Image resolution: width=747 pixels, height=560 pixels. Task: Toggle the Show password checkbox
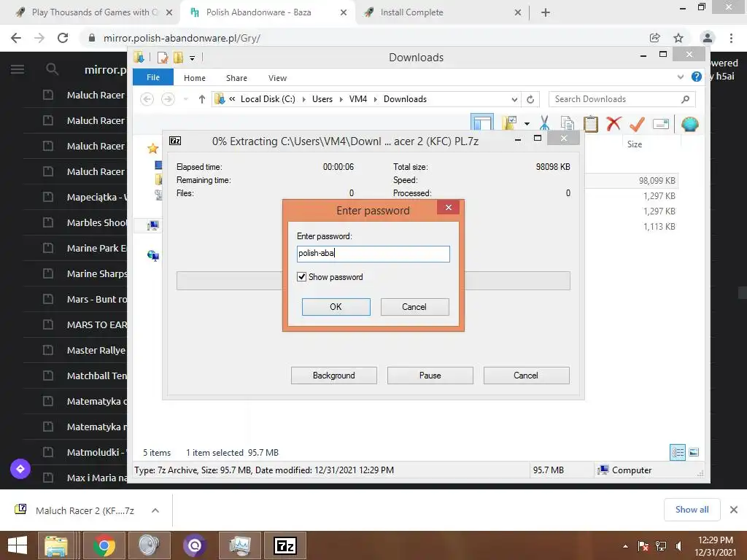coord(301,276)
